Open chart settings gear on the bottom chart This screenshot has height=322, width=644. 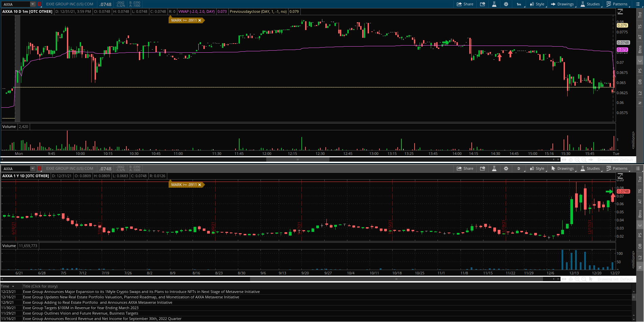(506, 168)
